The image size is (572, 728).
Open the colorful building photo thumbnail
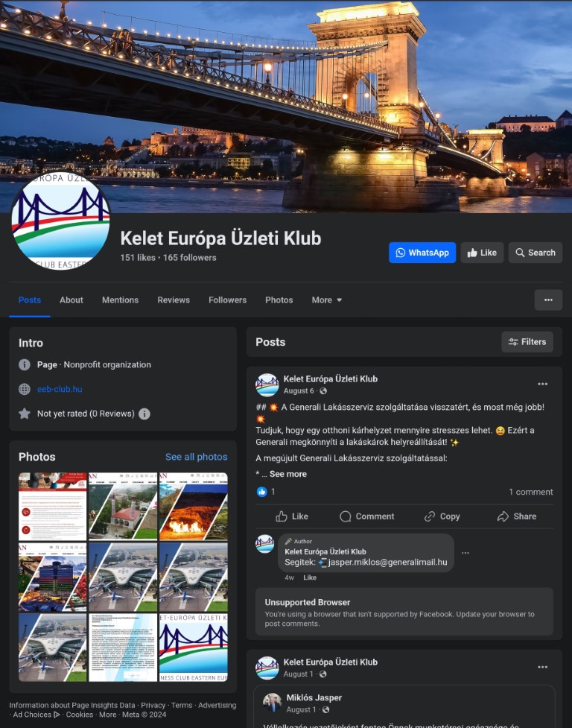coord(52,577)
